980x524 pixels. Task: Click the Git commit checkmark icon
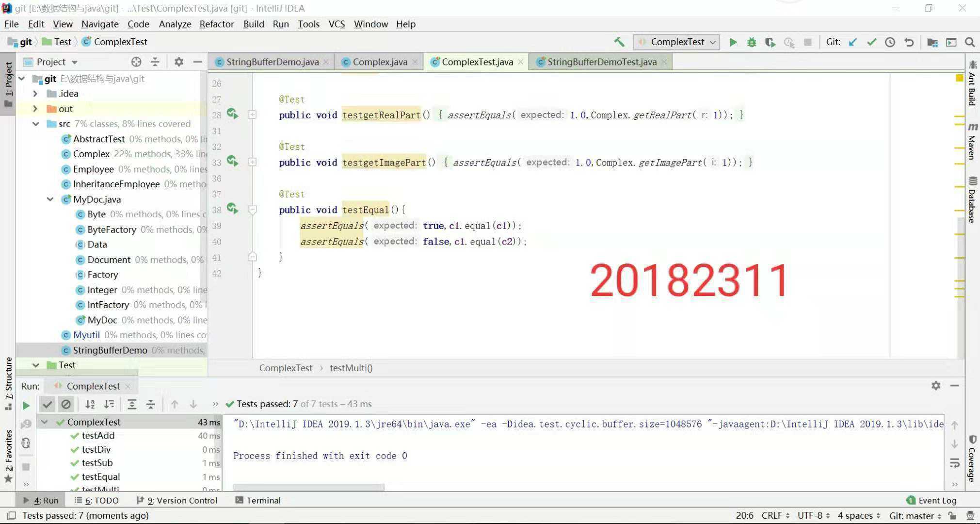[871, 42]
